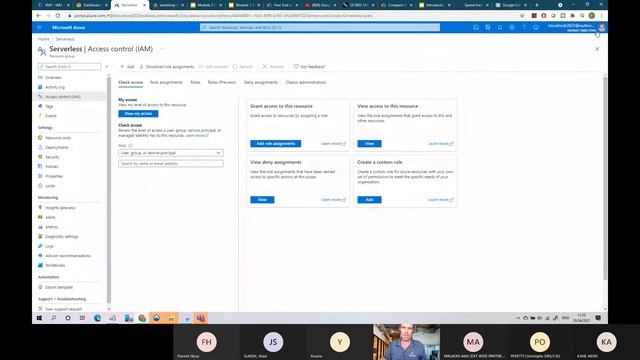Screen dimensions: 640x360
Task: Open Insights (preview) under Monitoring
Action: (60, 208)
